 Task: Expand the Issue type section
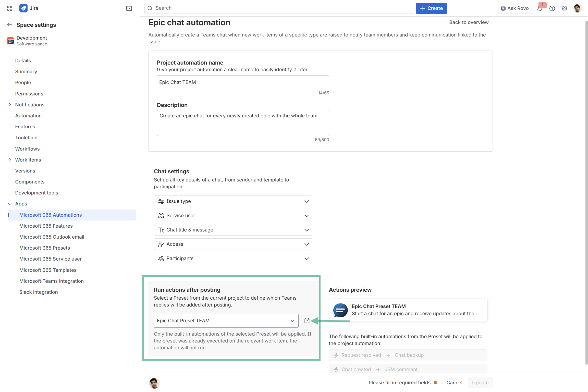[x=233, y=201]
